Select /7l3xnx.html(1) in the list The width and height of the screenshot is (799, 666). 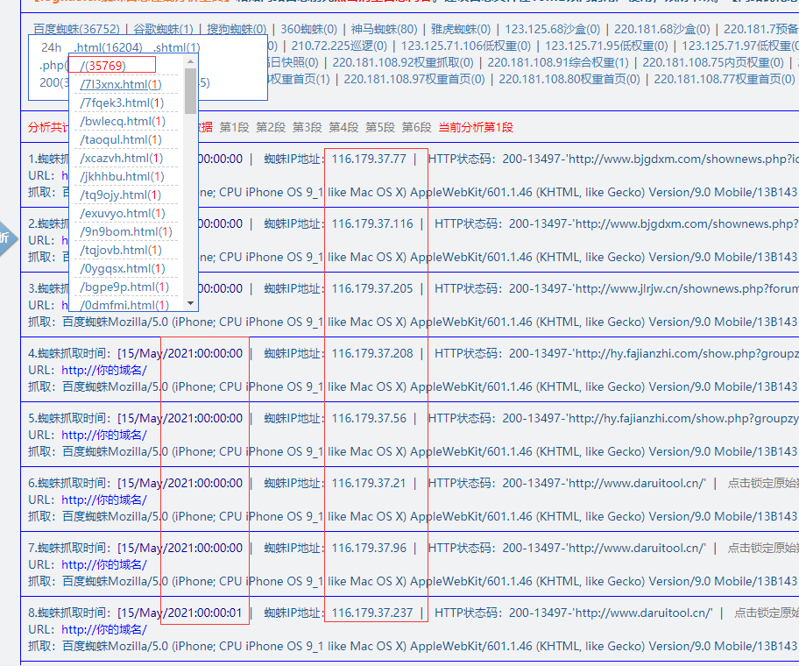pyautogui.click(x=121, y=84)
